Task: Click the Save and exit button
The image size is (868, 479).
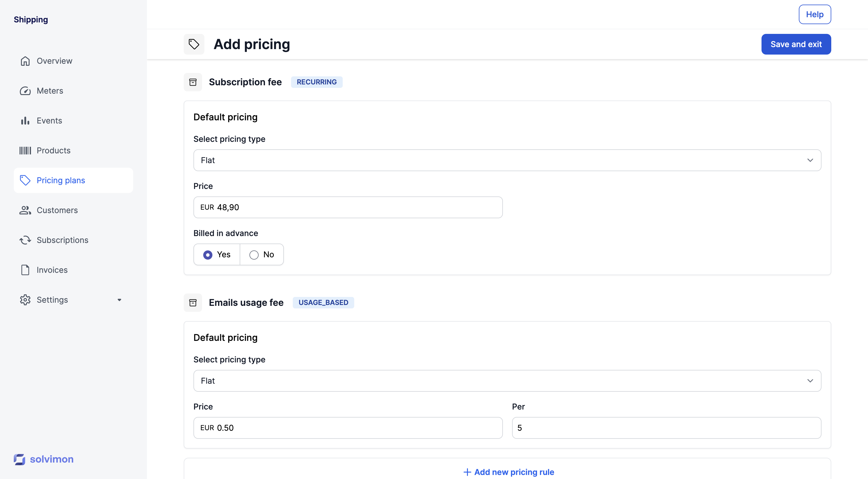Action: tap(796, 44)
